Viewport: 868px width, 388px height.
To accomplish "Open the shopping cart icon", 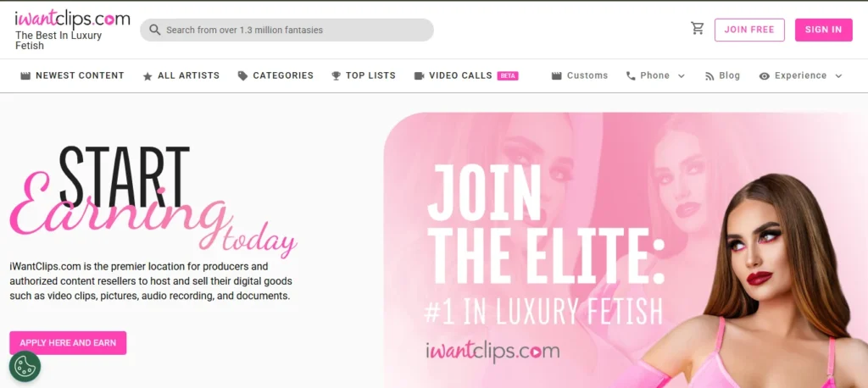I will [x=697, y=29].
